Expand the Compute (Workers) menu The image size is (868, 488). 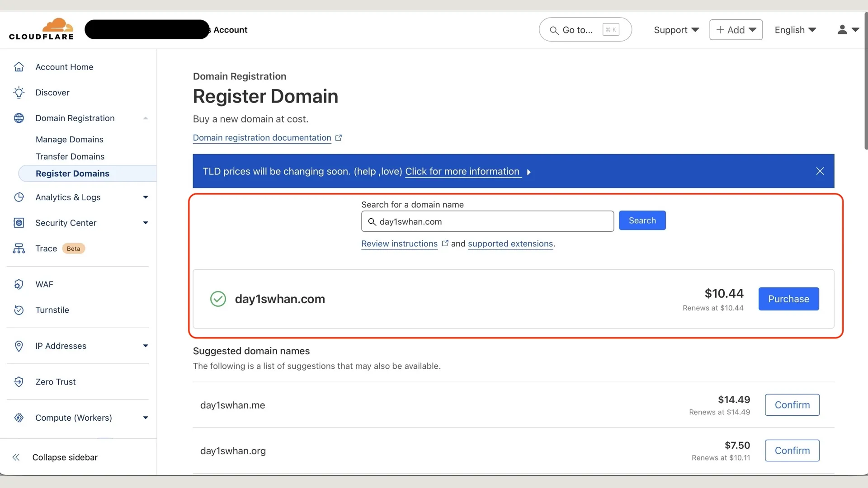pyautogui.click(x=146, y=418)
